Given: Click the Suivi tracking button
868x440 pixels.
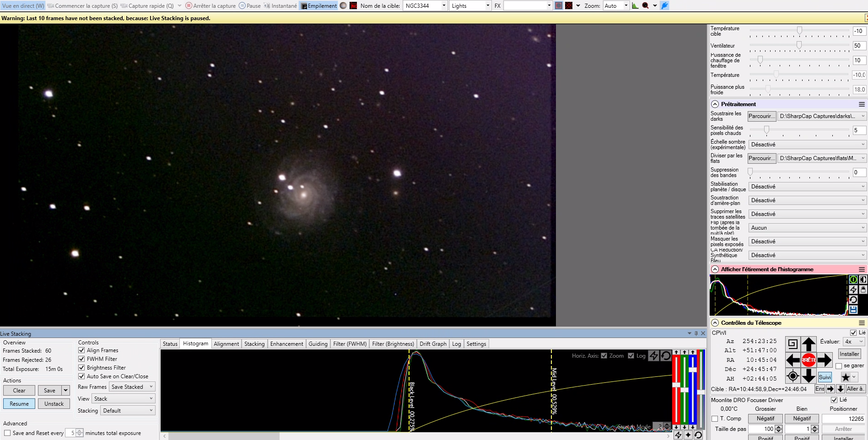Looking at the screenshot, I should coord(825,377).
